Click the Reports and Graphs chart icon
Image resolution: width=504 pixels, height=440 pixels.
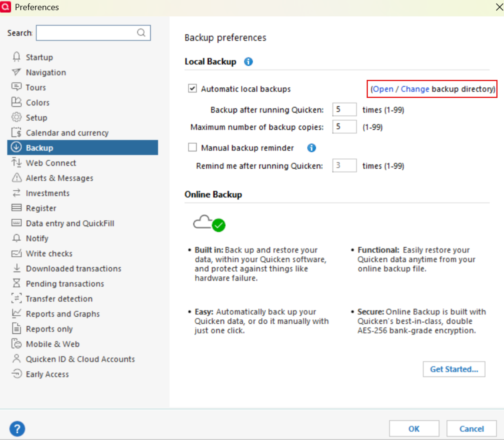(x=16, y=313)
